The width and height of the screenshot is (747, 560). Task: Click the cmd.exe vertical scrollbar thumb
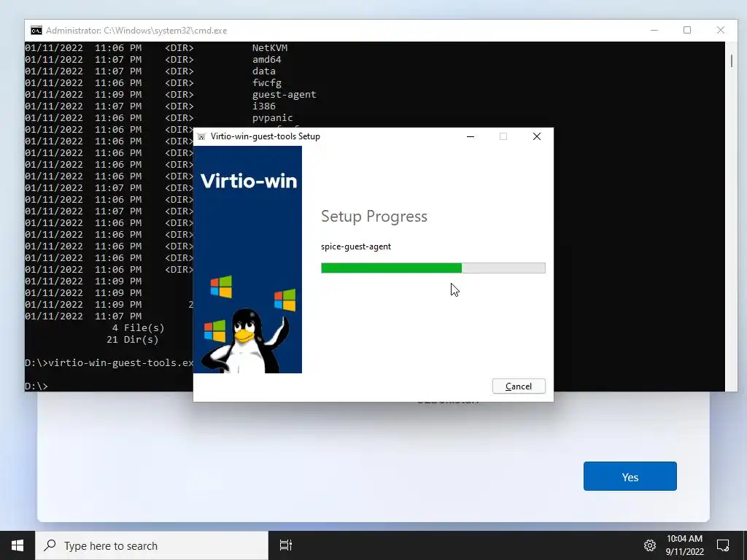[x=731, y=61]
